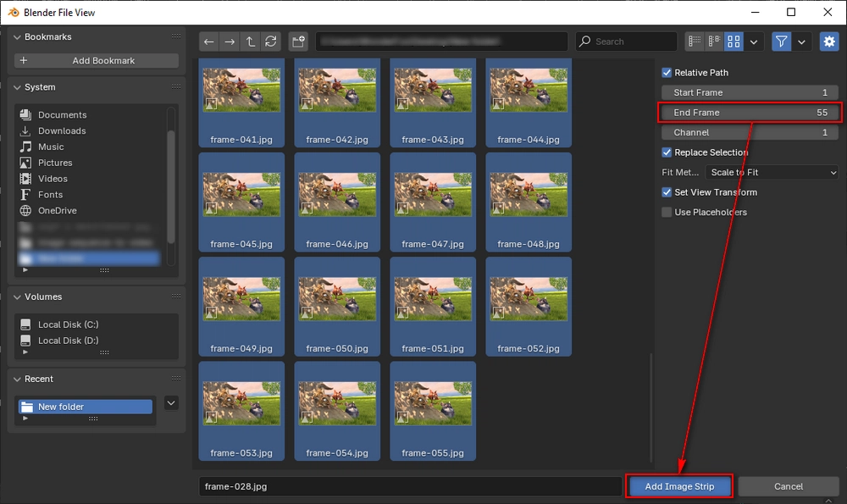Select thumbnail frame-055.jpg
The height and width of the screenshot is (504, 847).
click(433, 411)
